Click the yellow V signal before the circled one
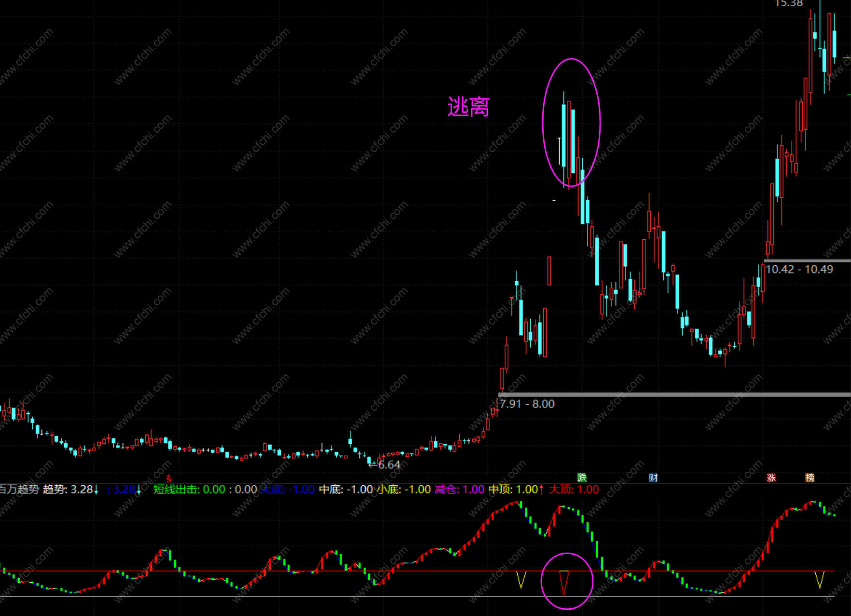Screen dimensions: 851x616 coord(521,579)
